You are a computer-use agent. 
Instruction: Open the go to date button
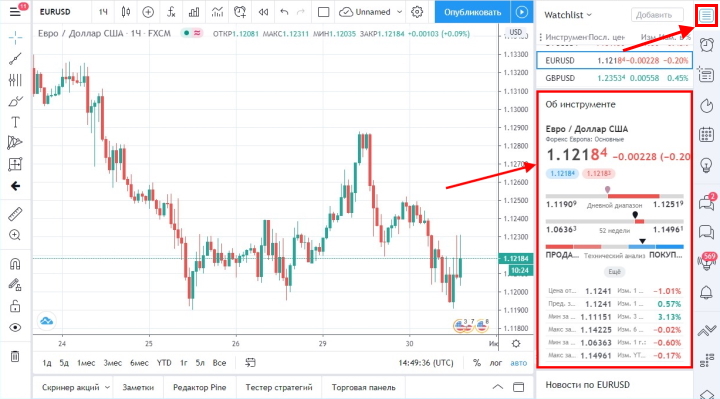(250, 363)
